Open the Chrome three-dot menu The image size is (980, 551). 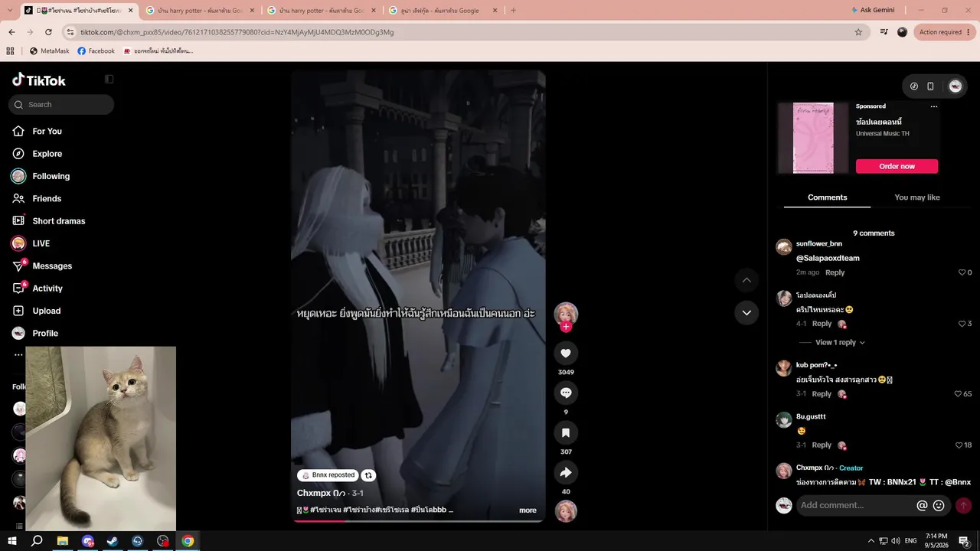(969, 32)
